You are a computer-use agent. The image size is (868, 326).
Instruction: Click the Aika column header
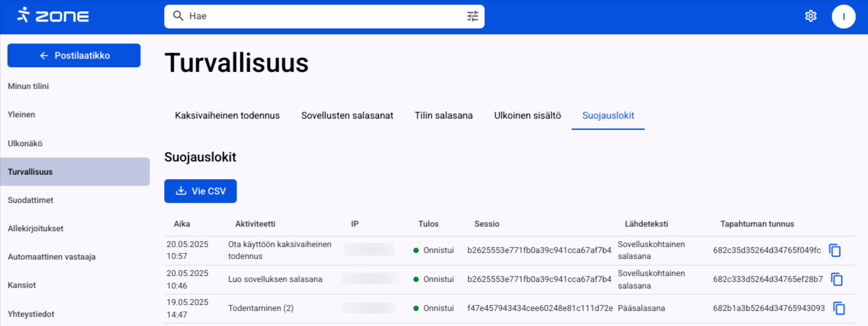182,224
